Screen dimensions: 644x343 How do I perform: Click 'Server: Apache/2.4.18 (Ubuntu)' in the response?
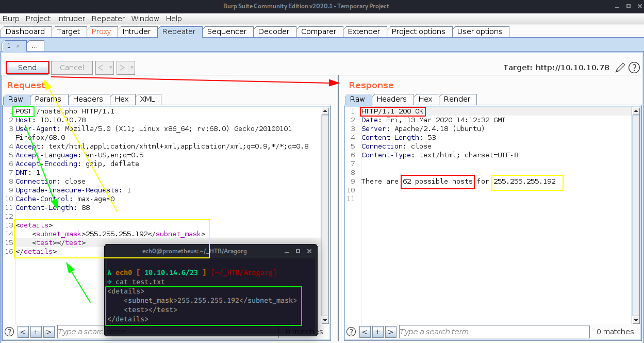point(423,128)
